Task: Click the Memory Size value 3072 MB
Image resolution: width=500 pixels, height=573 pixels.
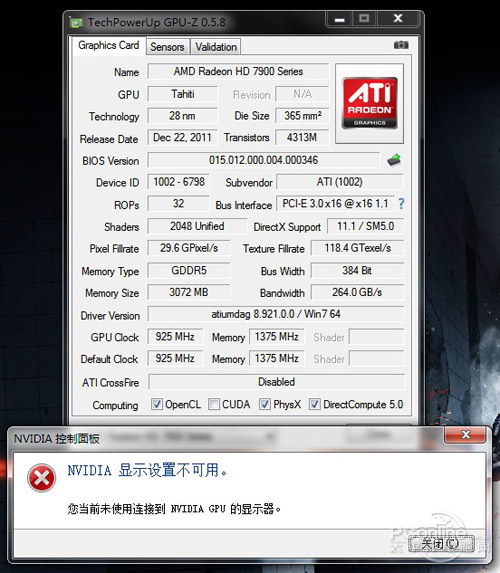Action: point(189,292)
